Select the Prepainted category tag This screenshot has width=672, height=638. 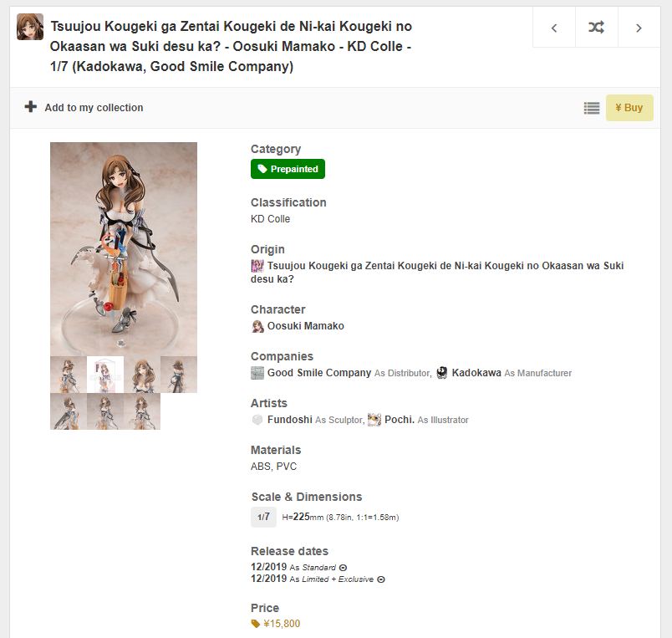[288, 169]
